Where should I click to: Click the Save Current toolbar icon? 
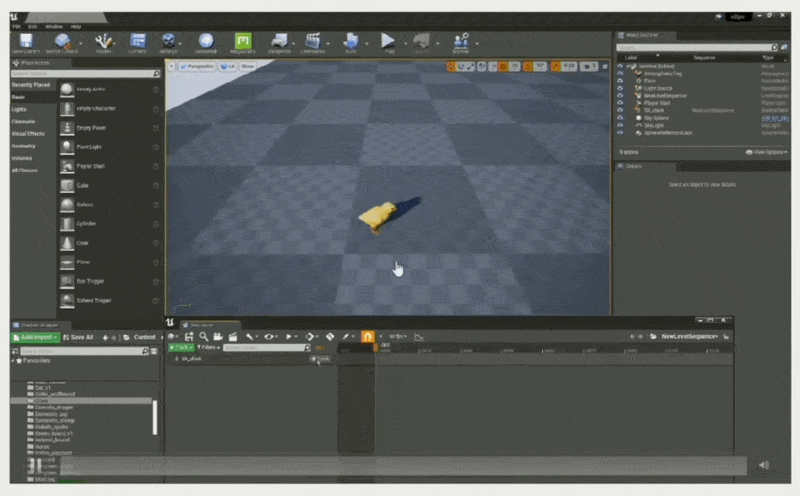(25, 41)
